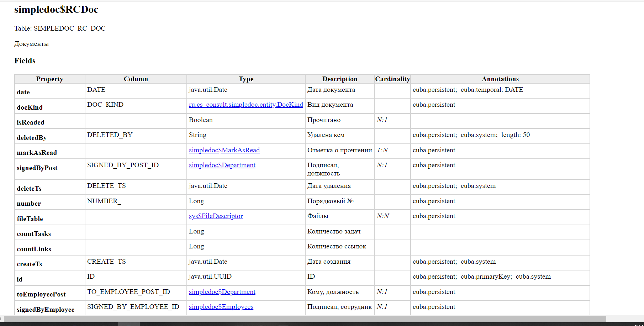This screenshot has width=644, height=326.
Task: Click the simpledoc$RCDoc page heading
Action: pos(56,10)
